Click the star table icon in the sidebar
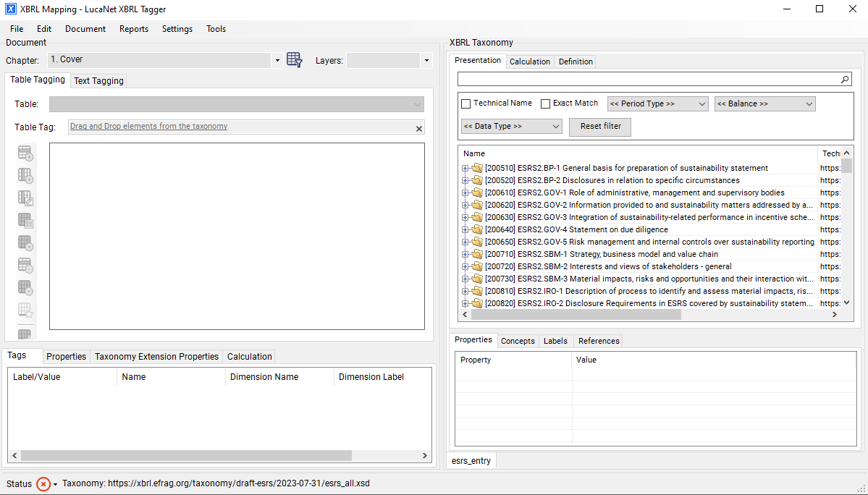Screen dimensions: 868x495 [25, 310]
